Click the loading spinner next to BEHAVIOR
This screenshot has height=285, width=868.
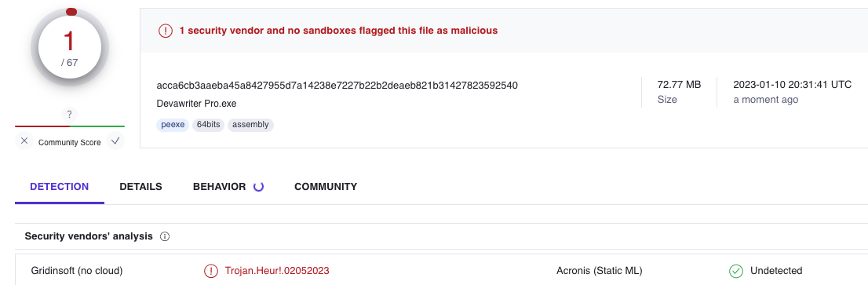(x=258, y=187)
